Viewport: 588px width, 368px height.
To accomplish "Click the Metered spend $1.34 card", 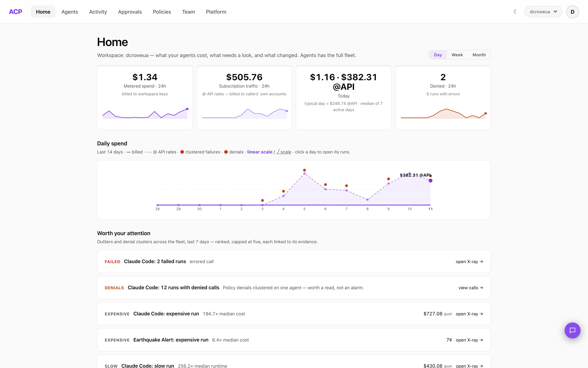I will [145, 98].
